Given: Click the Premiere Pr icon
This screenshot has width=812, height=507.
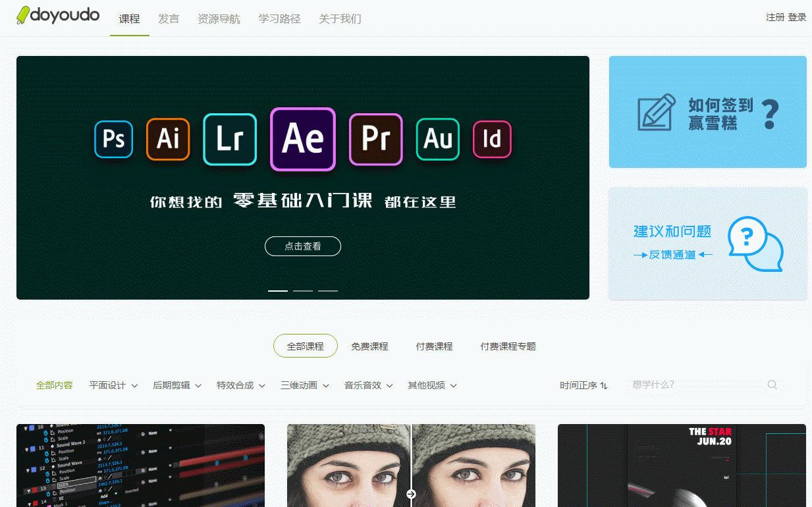Looking at the screenshot, I should coord(375,139).
